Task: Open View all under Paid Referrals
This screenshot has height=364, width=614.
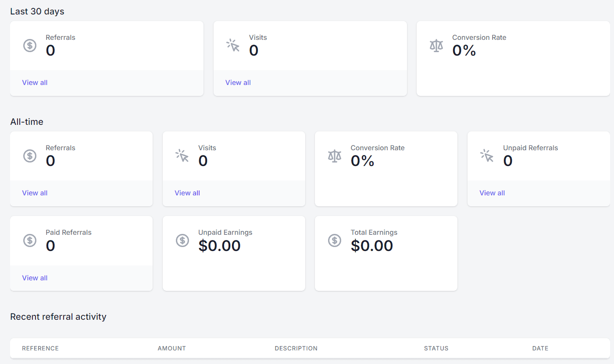Action: (x=35, y=278)
